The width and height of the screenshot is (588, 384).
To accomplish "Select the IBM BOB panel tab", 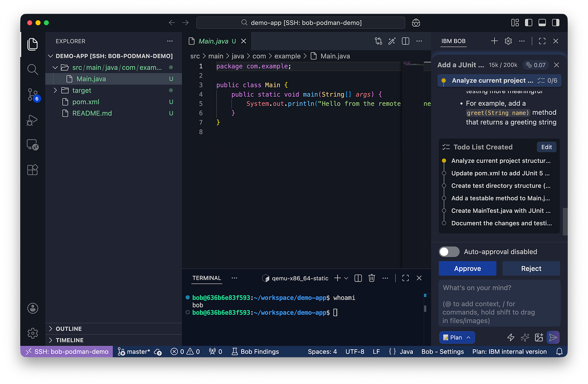I will [454, 41].
